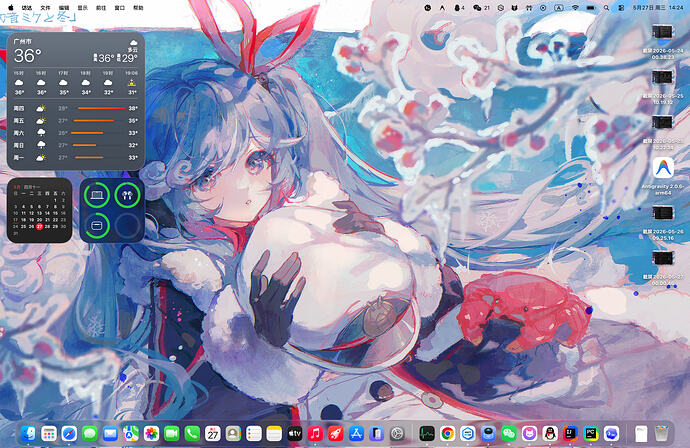Launch PyCharm from the Dock
The width and height of the screenshot is (690, 448).
click(x=591, y=434)
